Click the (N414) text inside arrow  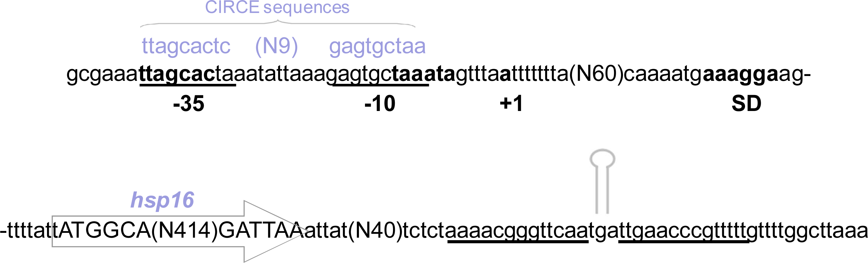pos(185,231)
